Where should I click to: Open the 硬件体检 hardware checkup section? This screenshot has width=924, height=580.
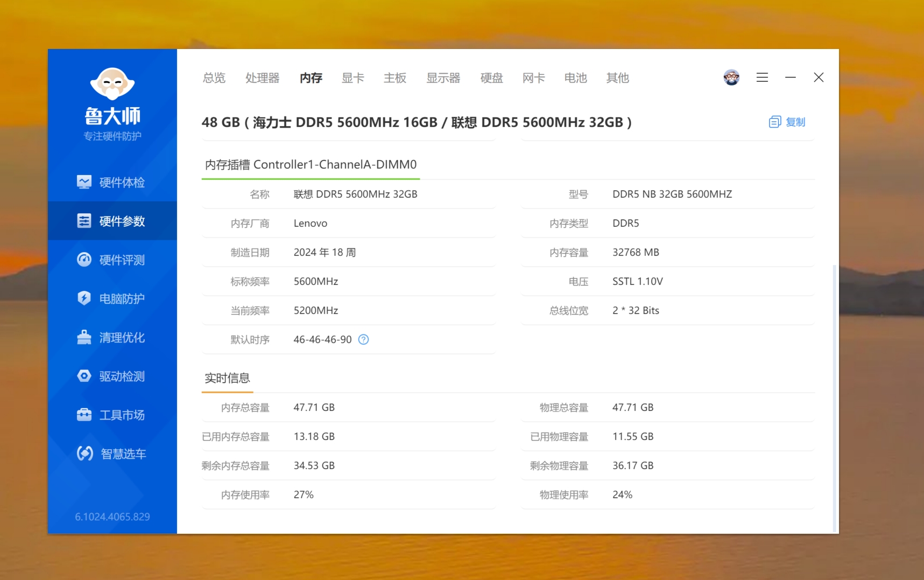point(112,182)
